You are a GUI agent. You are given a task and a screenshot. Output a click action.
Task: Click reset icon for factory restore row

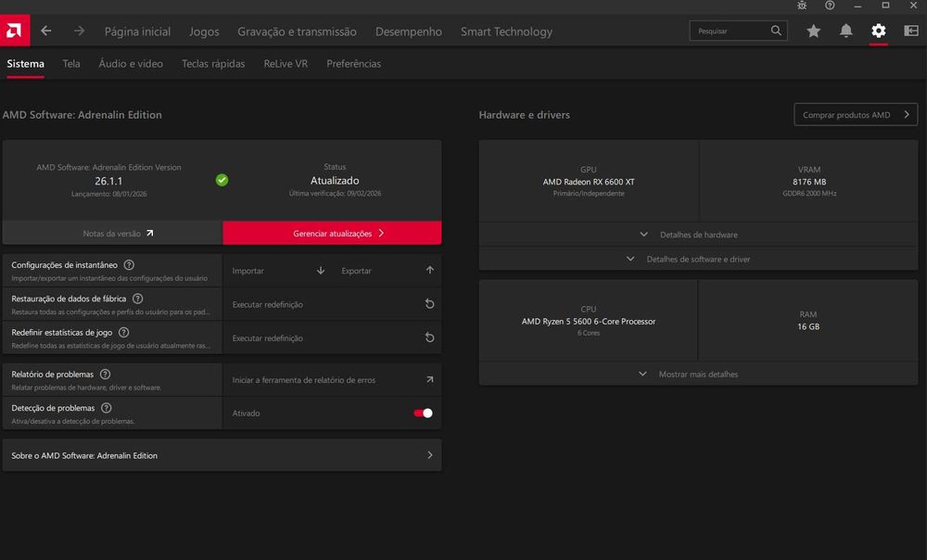[x=430, y=304]
